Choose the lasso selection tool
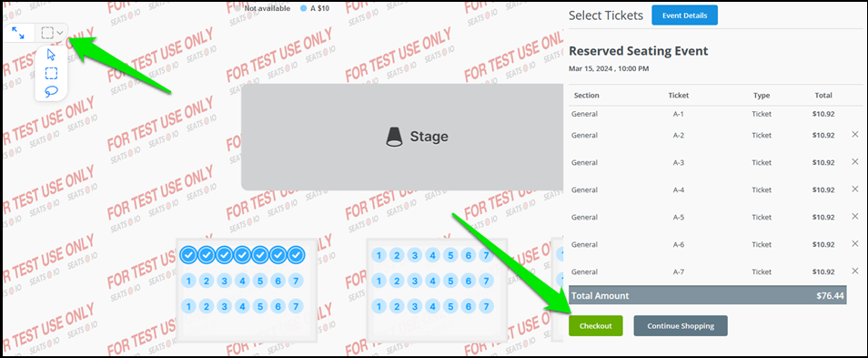Viewport: 868px width, 358px height. tap(52, 91)
